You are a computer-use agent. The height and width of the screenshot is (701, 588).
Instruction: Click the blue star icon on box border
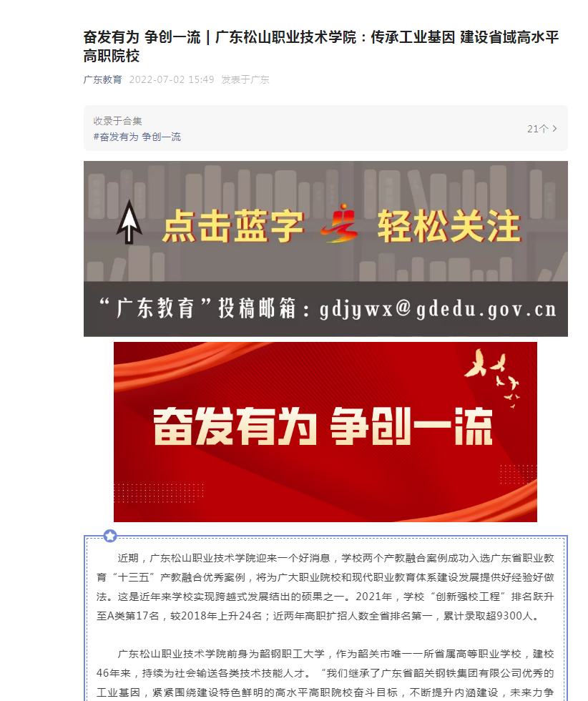[x=110, y=536]
